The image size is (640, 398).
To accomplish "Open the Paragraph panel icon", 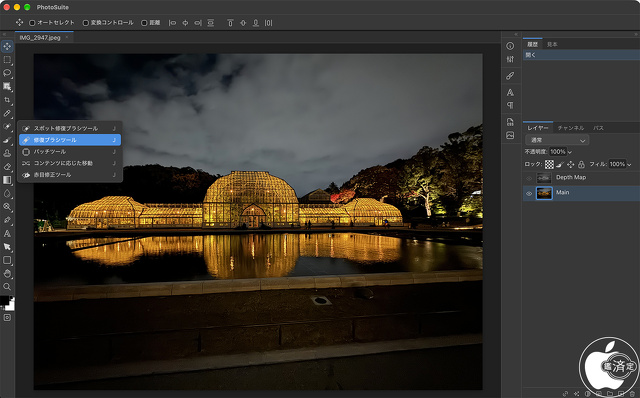I will 510,105.
